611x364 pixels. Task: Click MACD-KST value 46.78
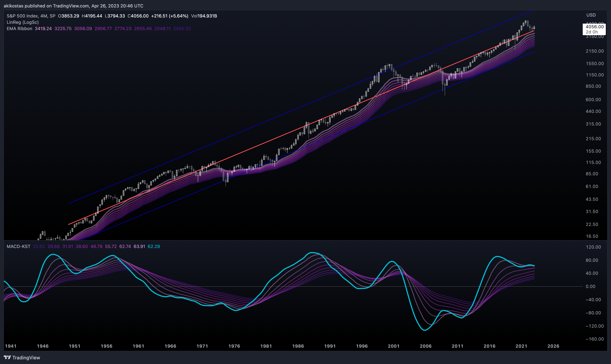point(97,247)
